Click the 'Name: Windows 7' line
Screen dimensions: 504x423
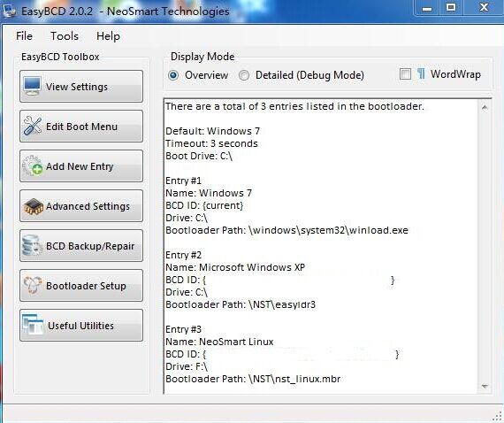tap(209, 193)
